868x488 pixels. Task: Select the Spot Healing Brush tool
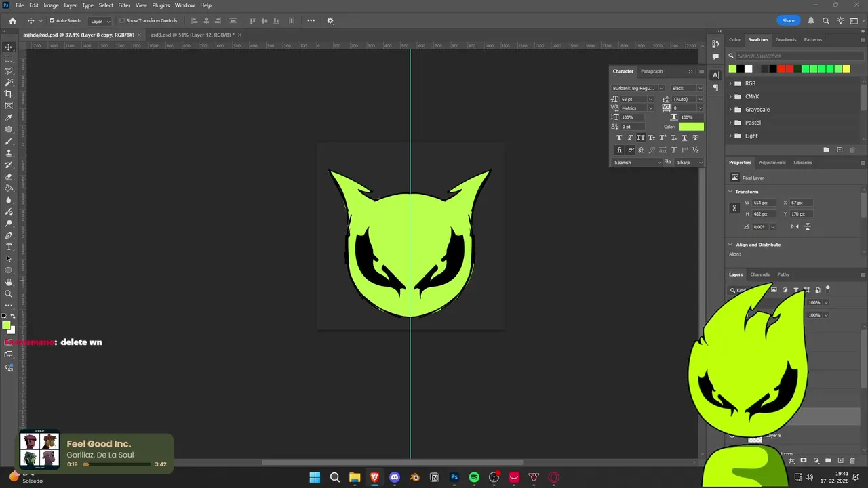9,129
